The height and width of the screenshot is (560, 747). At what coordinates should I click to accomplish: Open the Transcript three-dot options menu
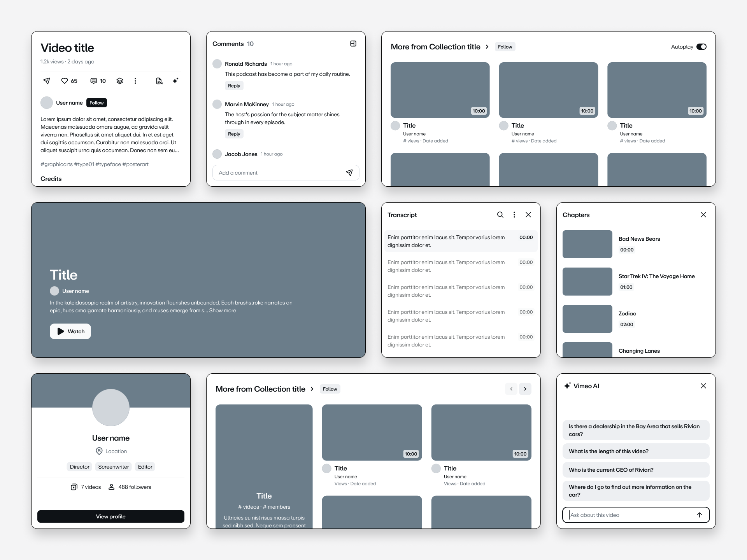click(x=514, y=215)
